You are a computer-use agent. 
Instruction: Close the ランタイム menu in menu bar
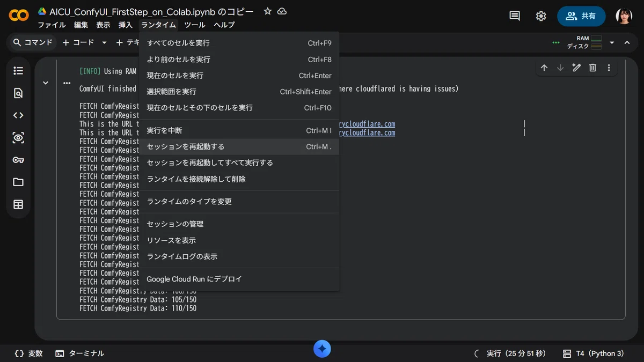[x=158, y=25]
